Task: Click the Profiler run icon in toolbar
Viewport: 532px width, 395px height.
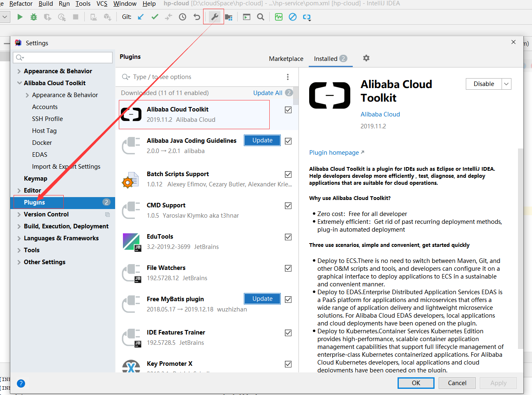Action: (62, 17)
